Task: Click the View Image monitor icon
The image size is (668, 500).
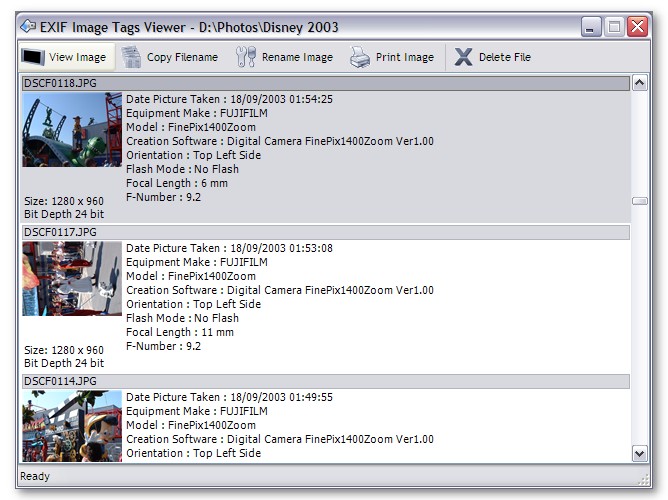Action: 34,57
